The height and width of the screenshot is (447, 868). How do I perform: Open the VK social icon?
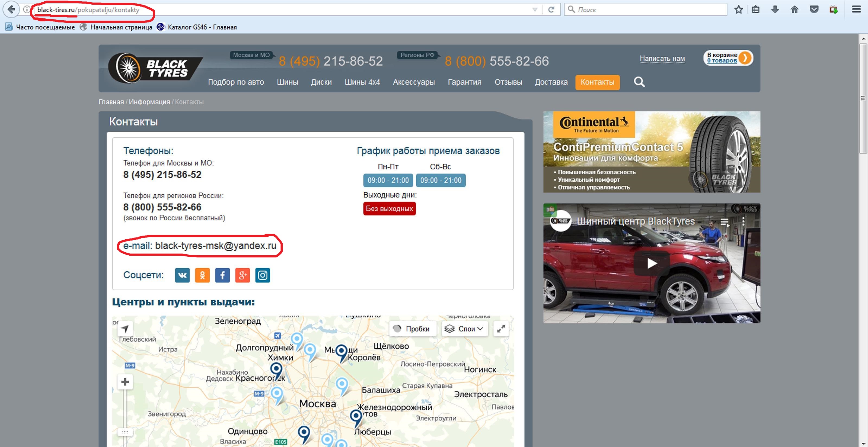[182, 275]
